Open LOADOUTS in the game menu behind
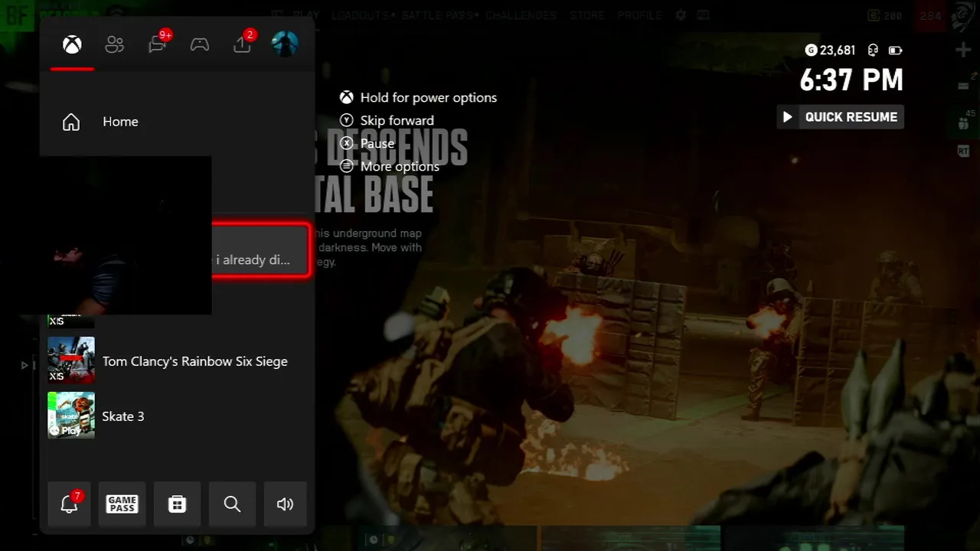 coord(361,15)
